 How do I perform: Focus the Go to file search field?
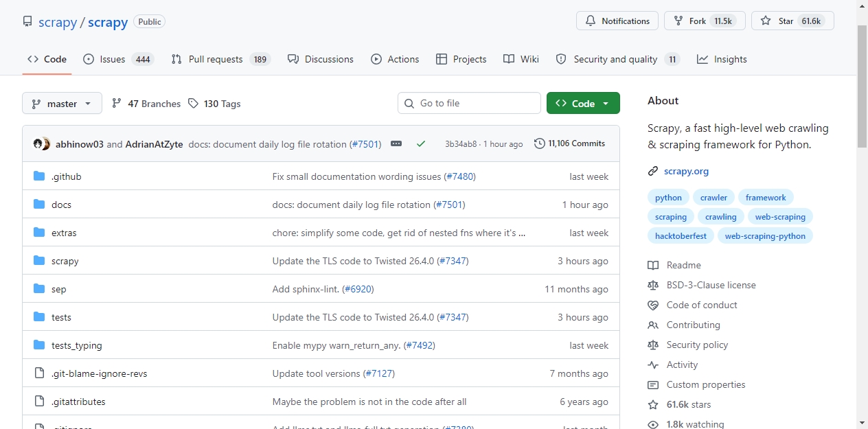click(469, 103)
